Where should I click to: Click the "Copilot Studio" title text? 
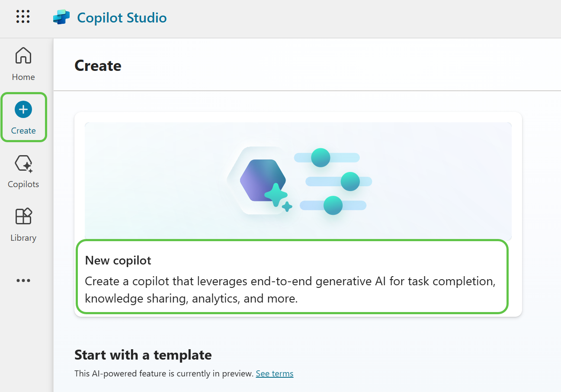[122, 18]
